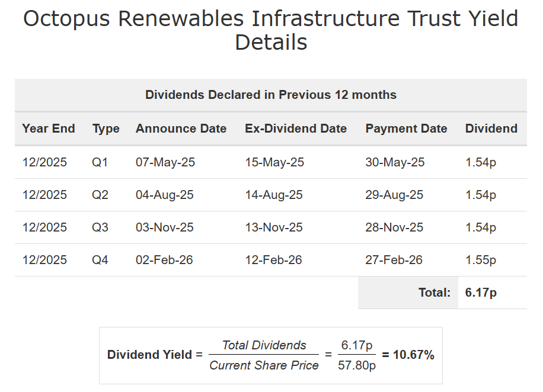Click the Dividend column header
Image resolution: width=543 pixels, height=392 pixels.
coord(491,128)
